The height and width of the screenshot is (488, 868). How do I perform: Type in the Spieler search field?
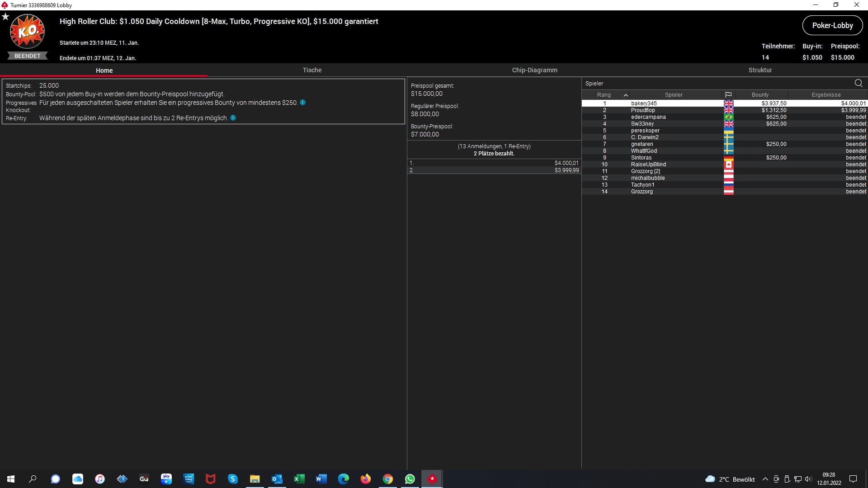pos(714,83)
